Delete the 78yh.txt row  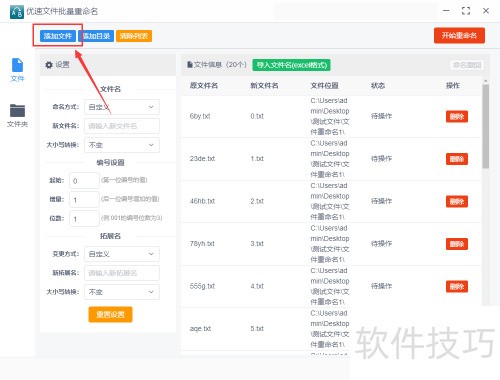[x=457, y=244]
